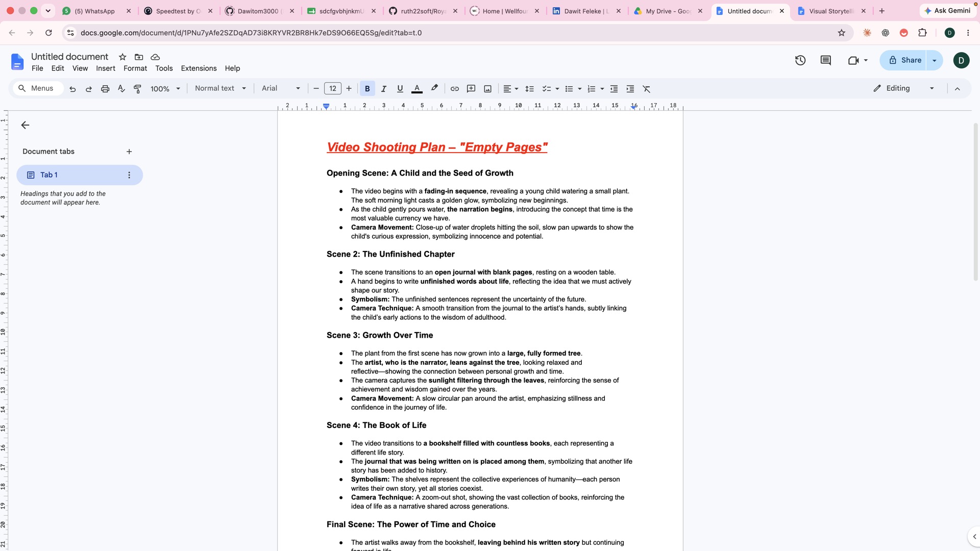Open the text color picker
Image resolution: width=980 pixels, height=551 pixels.
coord(417,89)
